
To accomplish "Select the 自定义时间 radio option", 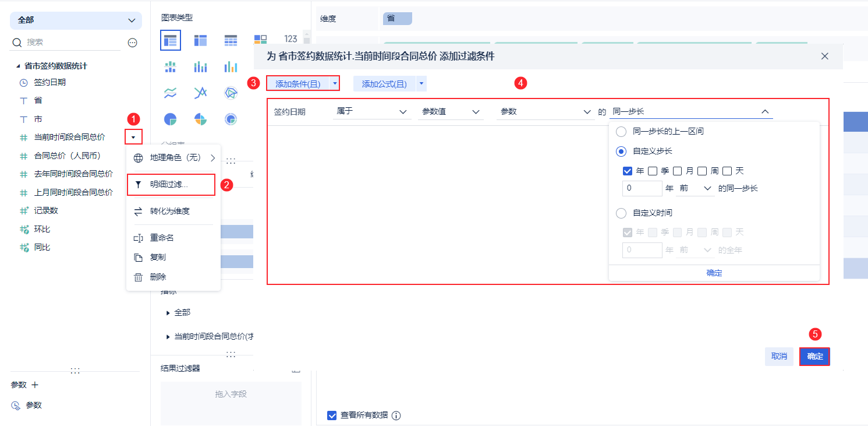I will pyautogui.click(x=621, y=213).
